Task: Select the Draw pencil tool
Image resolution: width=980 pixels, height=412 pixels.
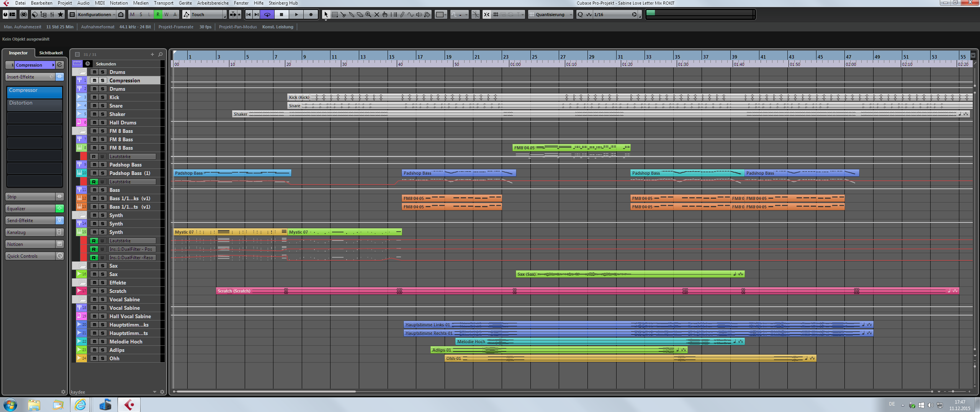Action: coord(402,15)
